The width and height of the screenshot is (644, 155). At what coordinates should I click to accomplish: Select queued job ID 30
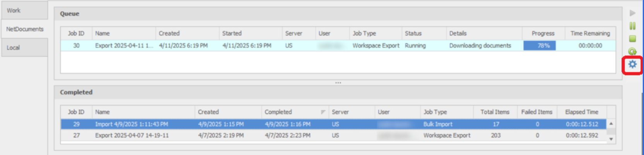tap(76, 46)
